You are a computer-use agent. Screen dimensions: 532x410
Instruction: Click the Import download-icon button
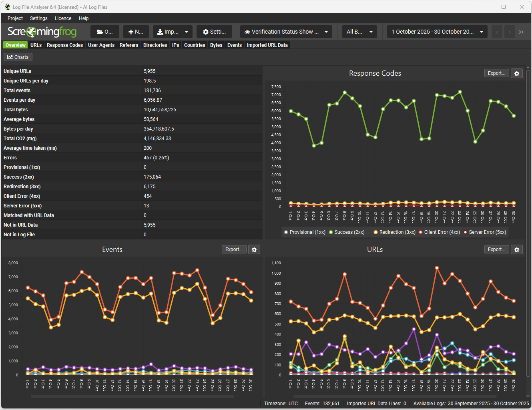pyautogui.click(x=173, y=32)
